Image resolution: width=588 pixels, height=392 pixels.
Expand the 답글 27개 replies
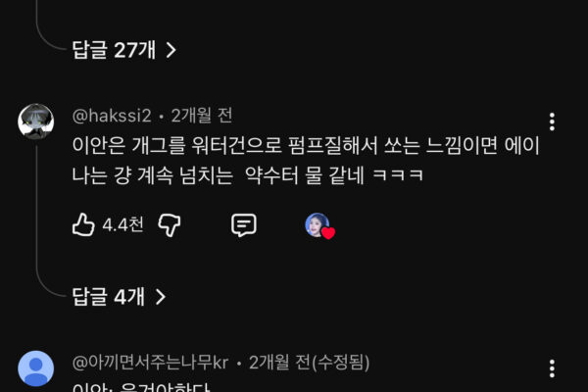[124, 50]
